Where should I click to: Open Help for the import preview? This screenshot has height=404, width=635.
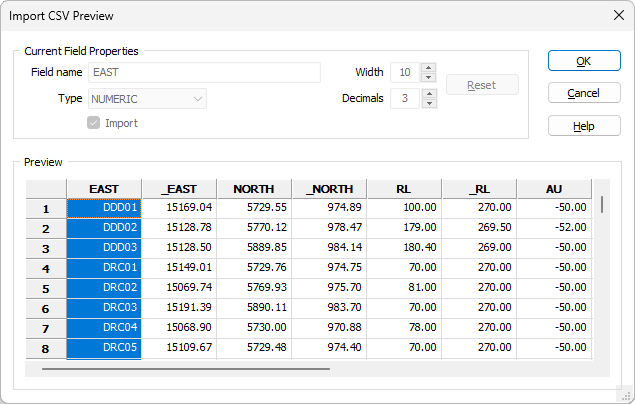(583, 126)
